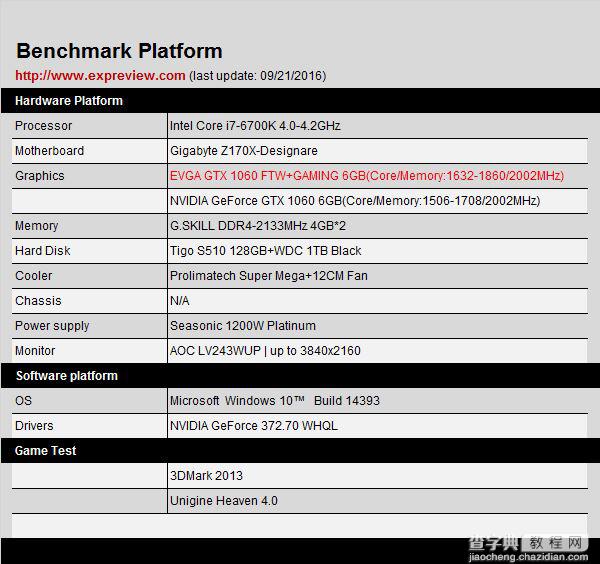Click the 'Memory' label cell
This screenshot has height=564, width=600.
pos(89,226)
